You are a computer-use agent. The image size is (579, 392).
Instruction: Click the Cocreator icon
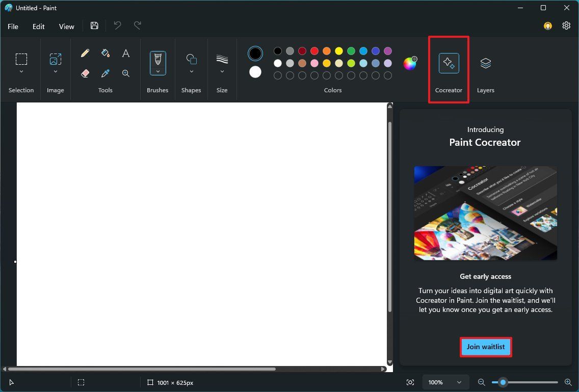[448, 63]
